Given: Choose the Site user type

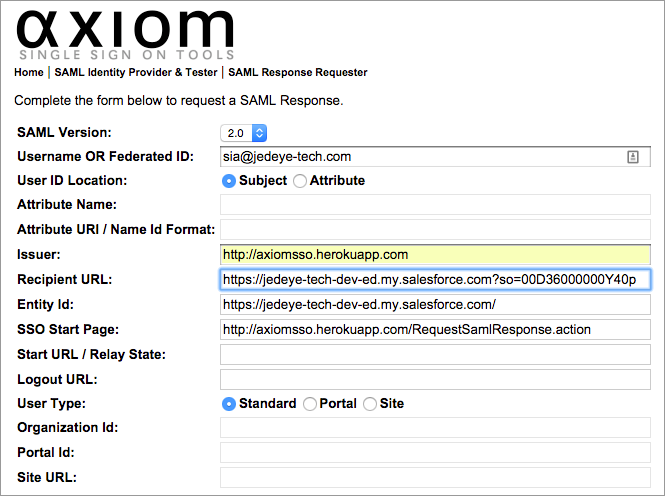Looking at the screenshot, I should tap(370, 404).
